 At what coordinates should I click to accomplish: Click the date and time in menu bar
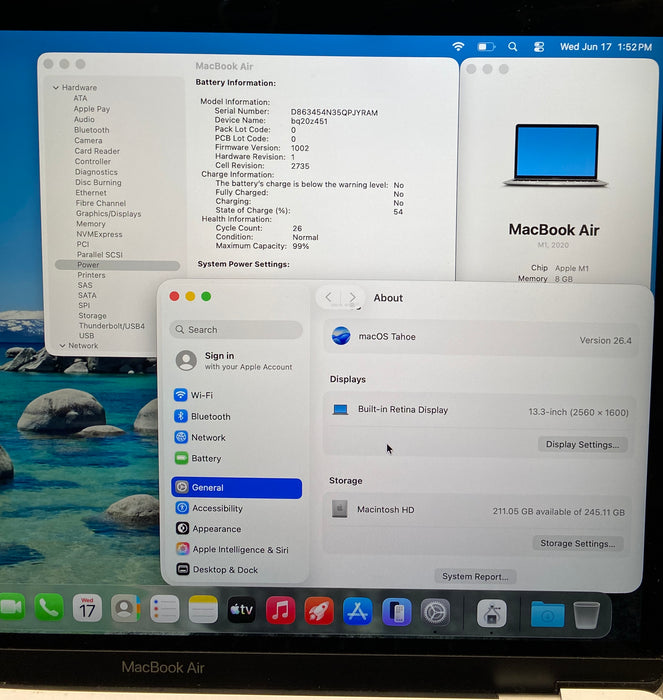point(606,47)
